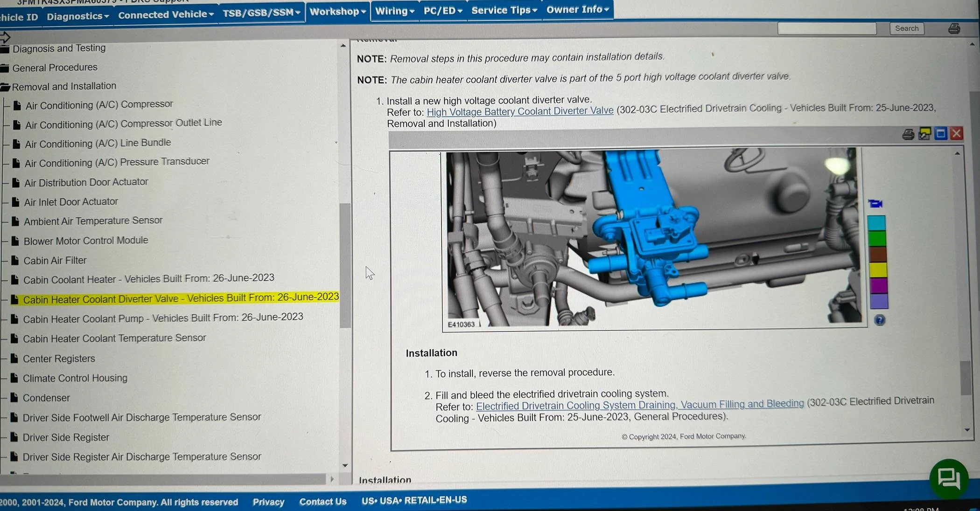
Task: Open the Owner Info dropdown menu
Action: [x=577, y=9]
